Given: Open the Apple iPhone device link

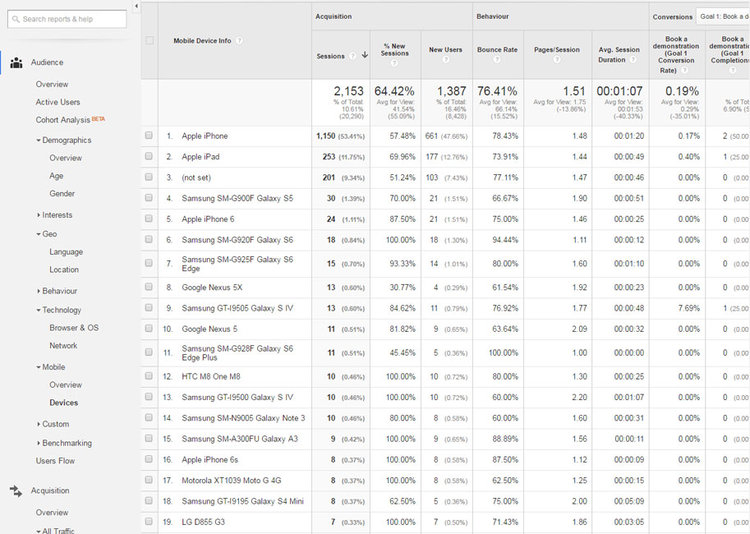Looking at the screenshot, I should [x=204, y=136].
